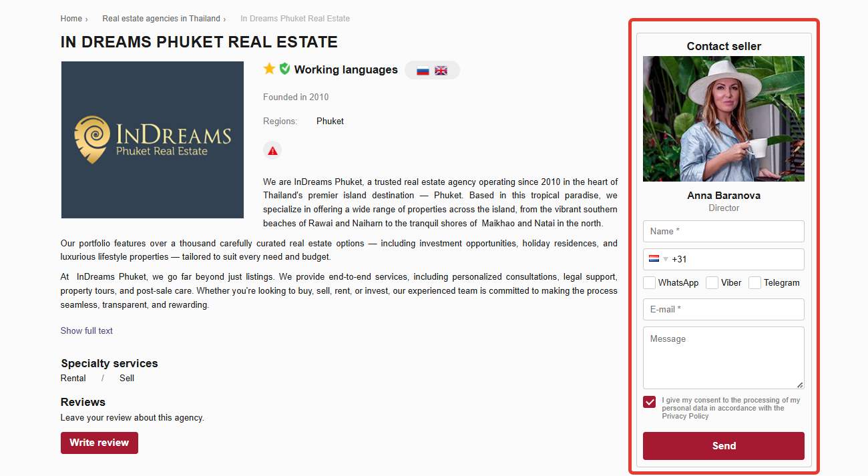Click the gold star rating icon
Viewport: 868px width, 476px height.
coord(269,69)
